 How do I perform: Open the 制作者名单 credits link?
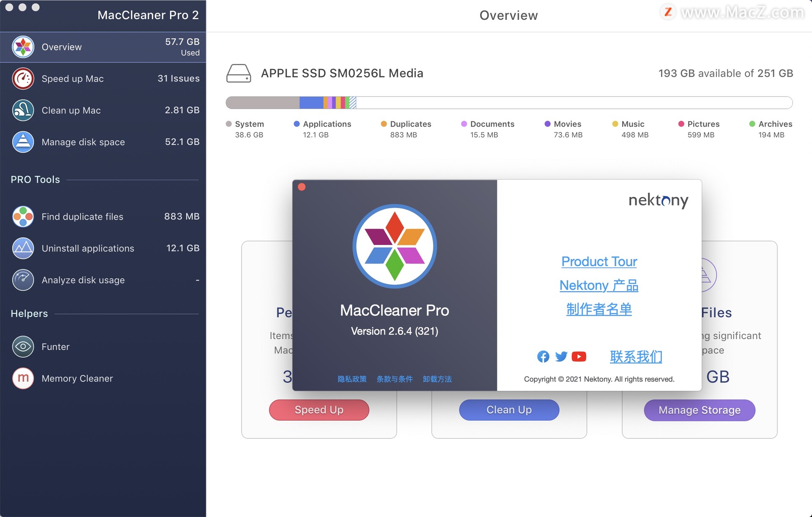pos(599,309)
